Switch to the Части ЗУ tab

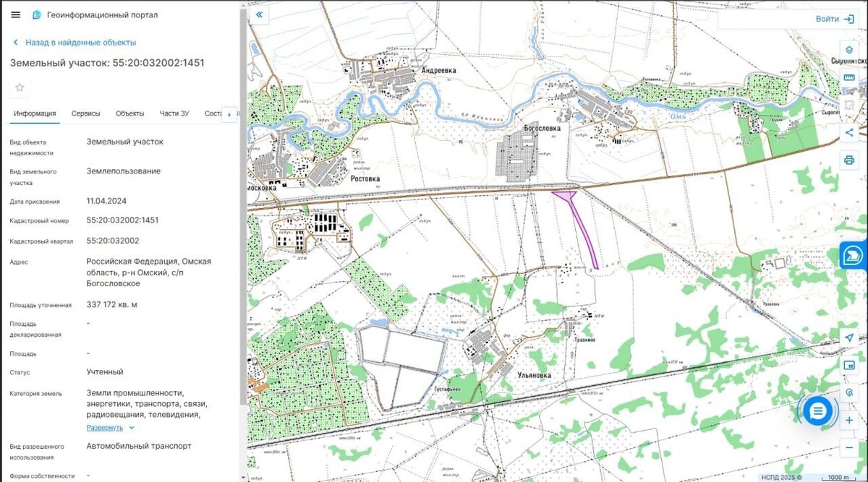click(x=174, y=113)
